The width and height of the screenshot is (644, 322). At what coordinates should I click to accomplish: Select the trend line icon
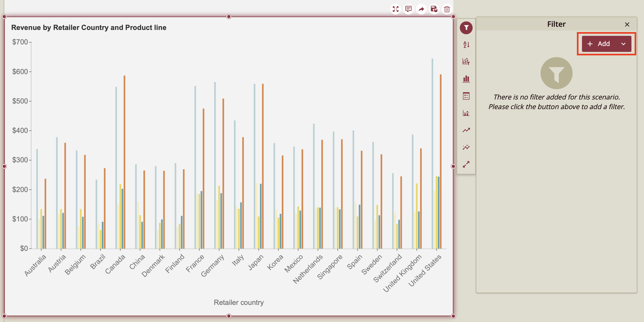pos(466,130)
